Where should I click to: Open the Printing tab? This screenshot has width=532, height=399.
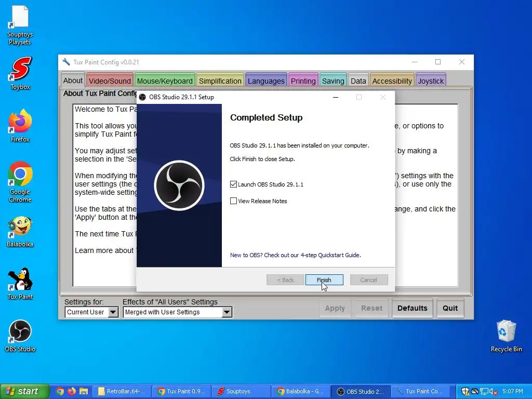click(303, 81)
